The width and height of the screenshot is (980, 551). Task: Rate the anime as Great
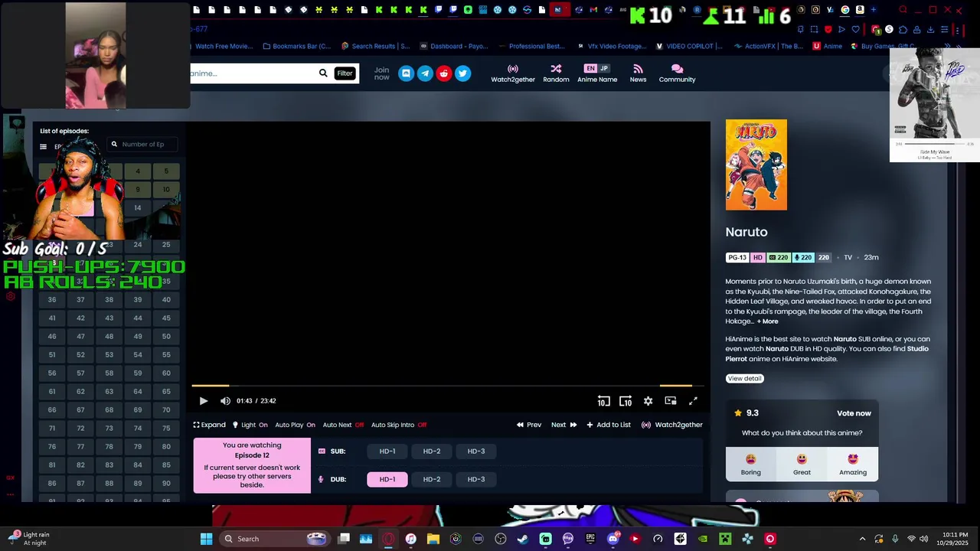click(x=802, y=464)
